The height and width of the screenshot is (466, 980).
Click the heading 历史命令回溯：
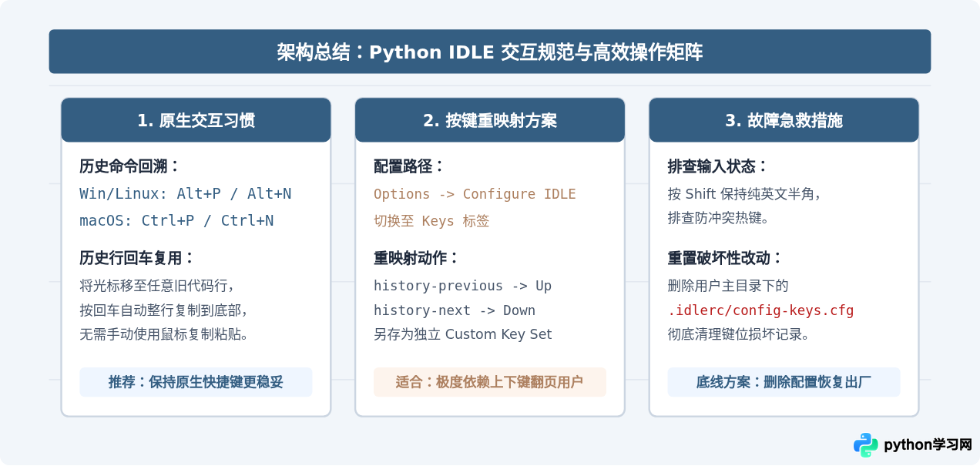130,166
